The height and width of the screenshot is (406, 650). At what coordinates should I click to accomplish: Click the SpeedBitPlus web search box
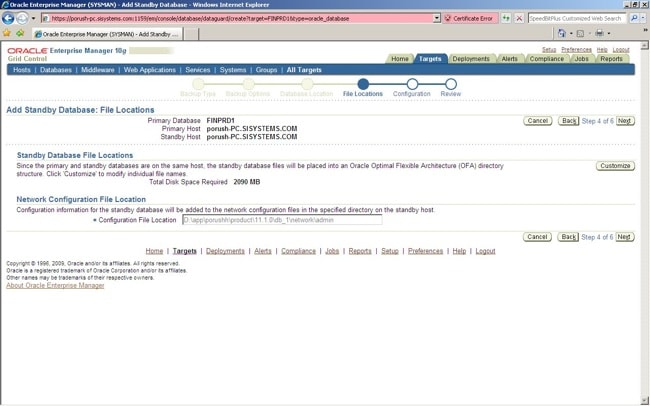tap(577, 18)
